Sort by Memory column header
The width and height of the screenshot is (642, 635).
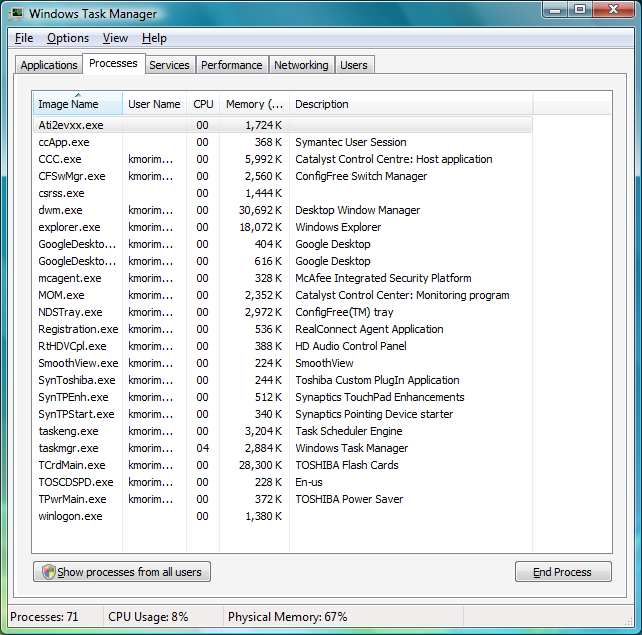tap(254, 104)
